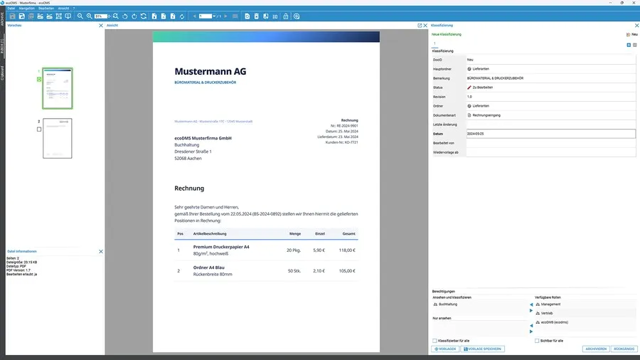Remove role from 'Ansehen und klassifizieren' with upper right arrow
The height and width of the screenshot is (360, 640).
pyautogui.click(x=531, y=311)
